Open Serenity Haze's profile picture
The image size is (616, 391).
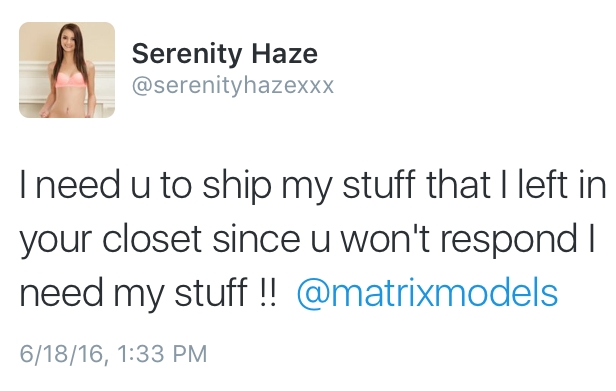67,70
